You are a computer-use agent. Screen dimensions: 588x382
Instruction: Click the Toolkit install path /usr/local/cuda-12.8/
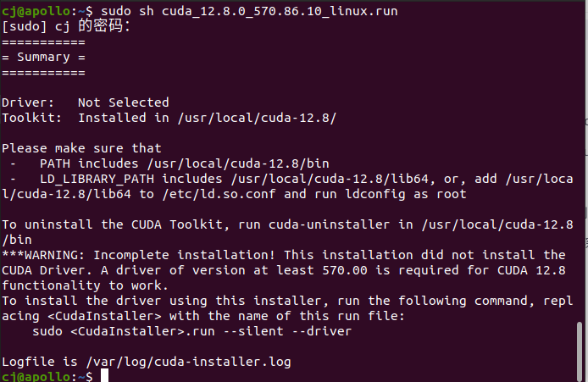(257, 118)
